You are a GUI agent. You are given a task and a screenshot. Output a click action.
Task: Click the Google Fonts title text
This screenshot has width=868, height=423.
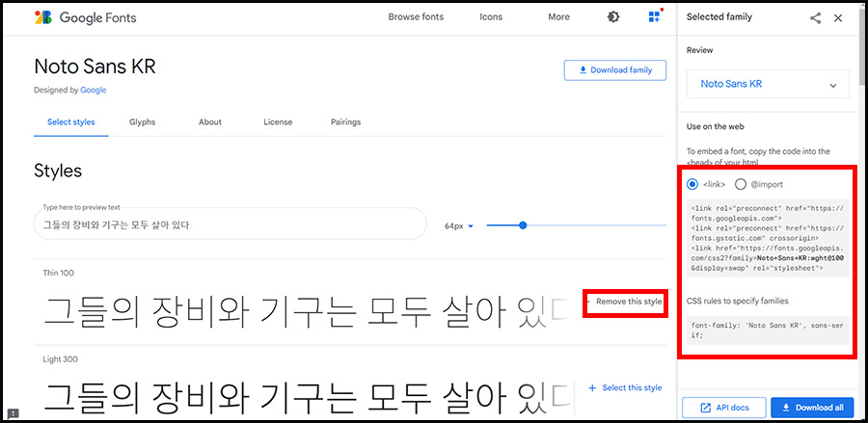coord(98,17)
